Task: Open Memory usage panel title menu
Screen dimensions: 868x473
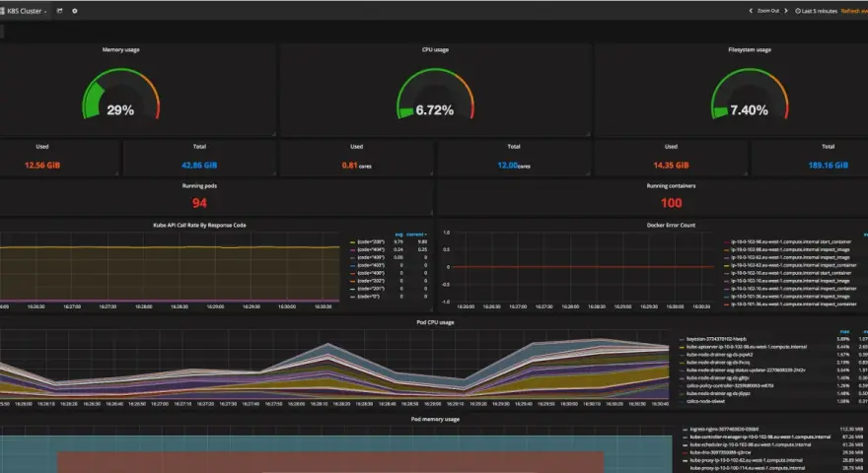Action: [x=120, y=50]
